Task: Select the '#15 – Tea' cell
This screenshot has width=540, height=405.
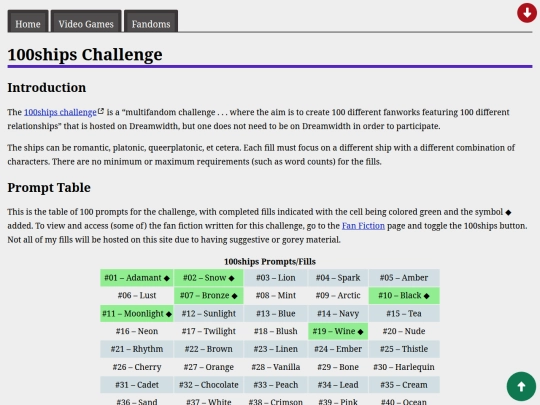Action: pyautogui.click(x=404, y=313)
